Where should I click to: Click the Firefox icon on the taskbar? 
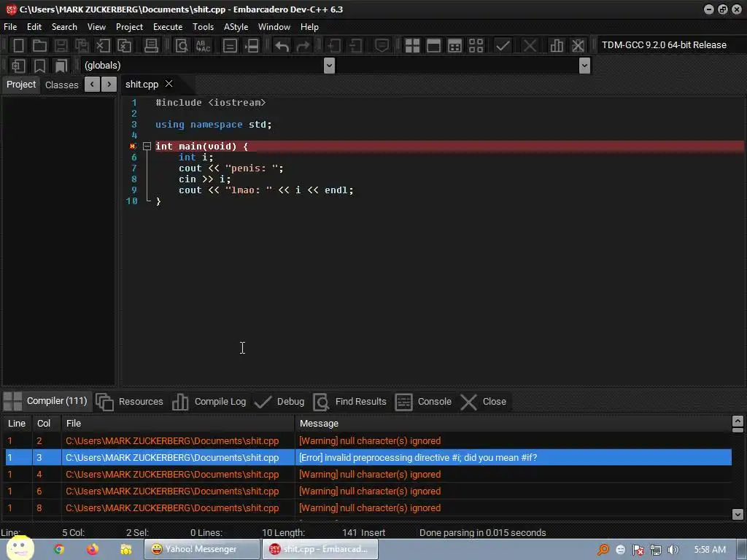tap(93, 549)
